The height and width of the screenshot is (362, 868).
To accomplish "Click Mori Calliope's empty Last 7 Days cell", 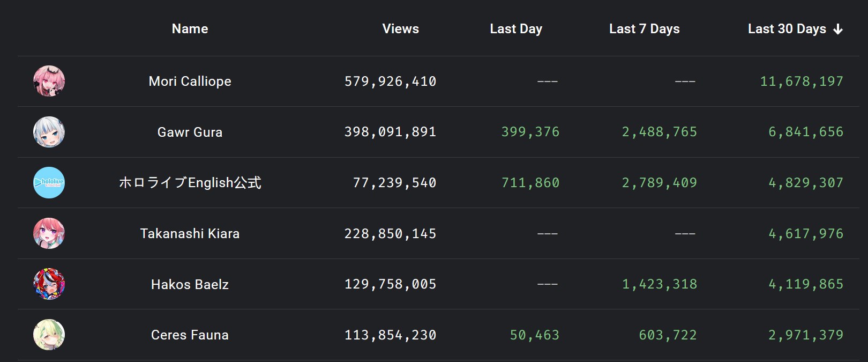I will (x=685, y=82).
